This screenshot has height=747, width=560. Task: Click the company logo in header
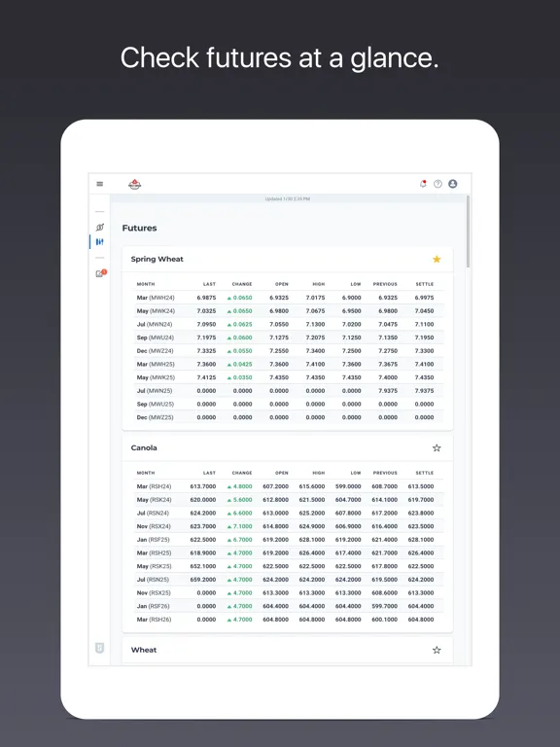135,185
